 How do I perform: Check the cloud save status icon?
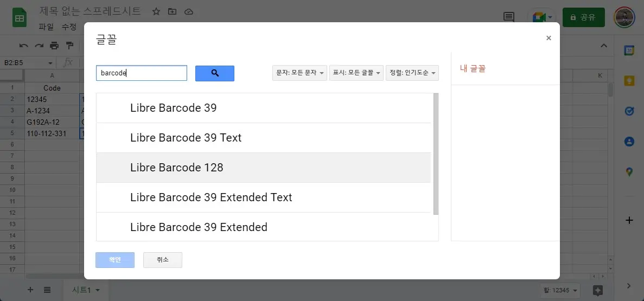click(x=188, y=11)
